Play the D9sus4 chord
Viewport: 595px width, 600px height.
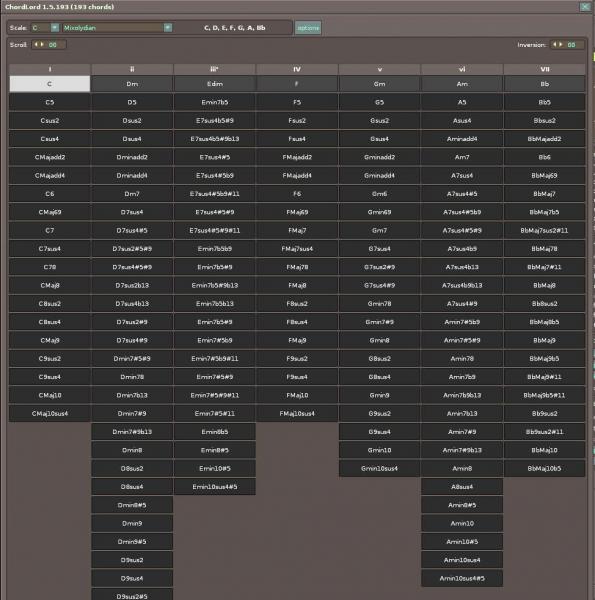[132, 578]
